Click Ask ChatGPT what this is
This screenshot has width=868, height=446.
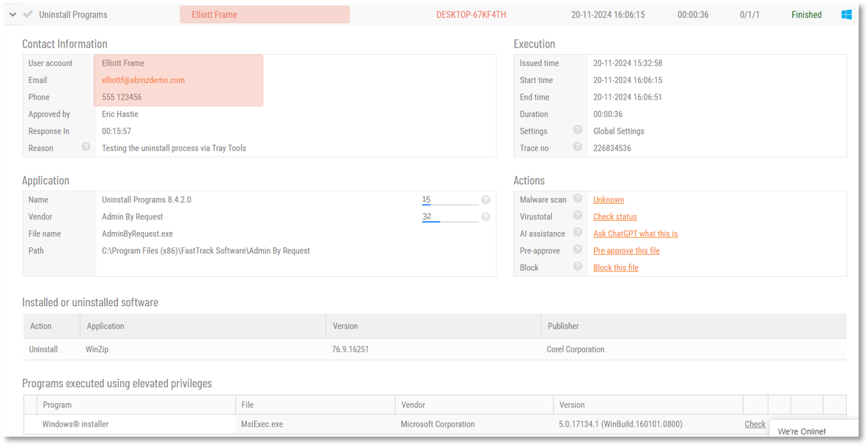click(636, 234)
